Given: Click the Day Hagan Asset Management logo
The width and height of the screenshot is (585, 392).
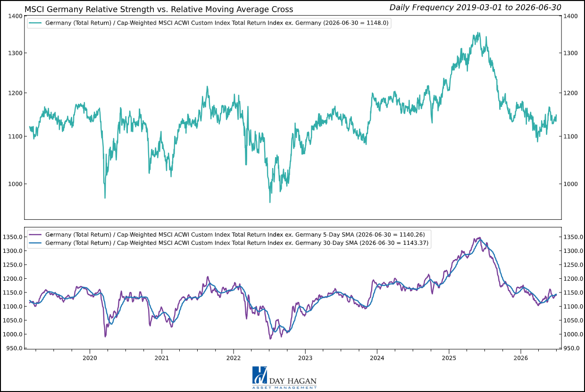Looking at the screenshot, I should tap(284, 378).
